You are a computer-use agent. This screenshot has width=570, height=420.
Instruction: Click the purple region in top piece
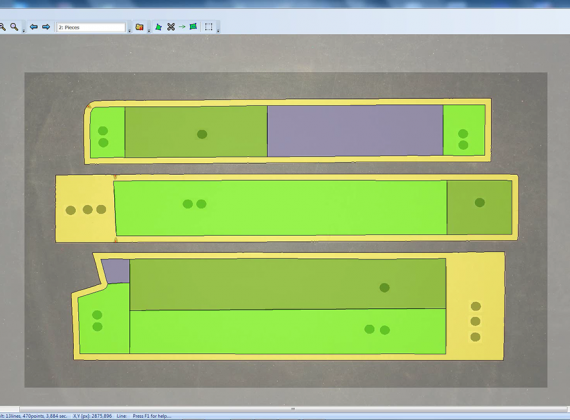pos(355,131)
